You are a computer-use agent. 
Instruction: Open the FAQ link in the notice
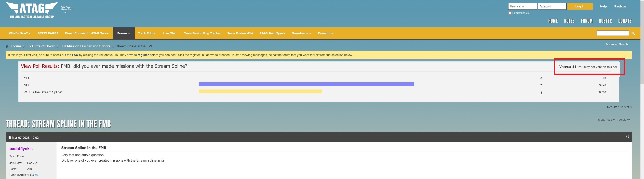pos(75,55)
